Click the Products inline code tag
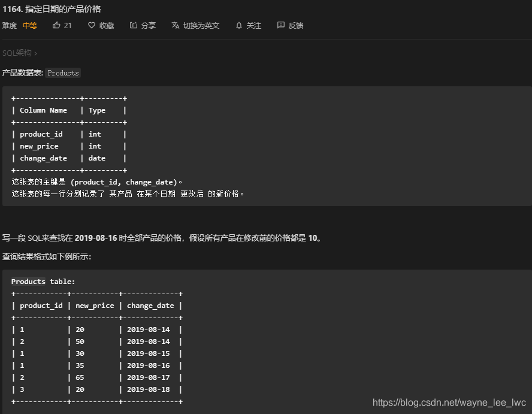This screenshot has width=532, height=414. click(63, 73)
